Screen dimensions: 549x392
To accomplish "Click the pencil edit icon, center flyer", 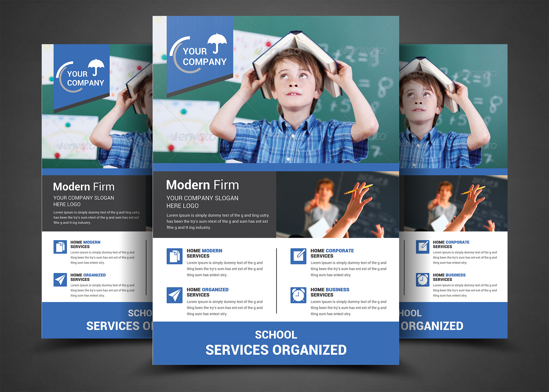I will pos(298,256).
